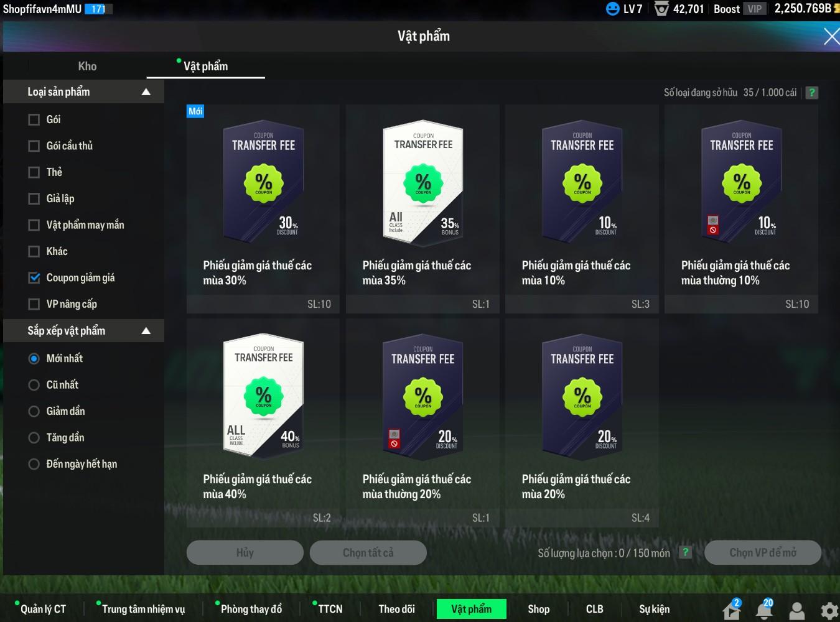The width and height of the screenshot is (840, 622).
Task: Open the settings gear icon
Action: click(829, 611)
